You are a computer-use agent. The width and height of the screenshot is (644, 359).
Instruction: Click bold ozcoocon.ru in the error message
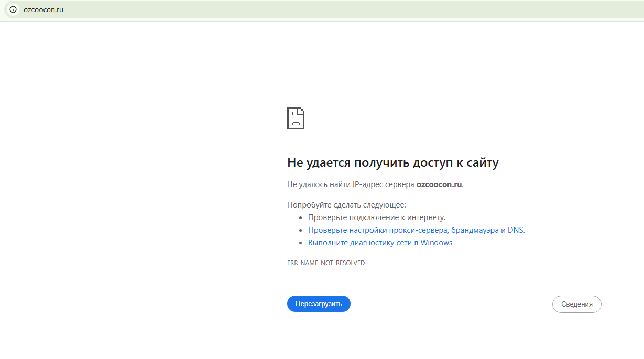439,184
